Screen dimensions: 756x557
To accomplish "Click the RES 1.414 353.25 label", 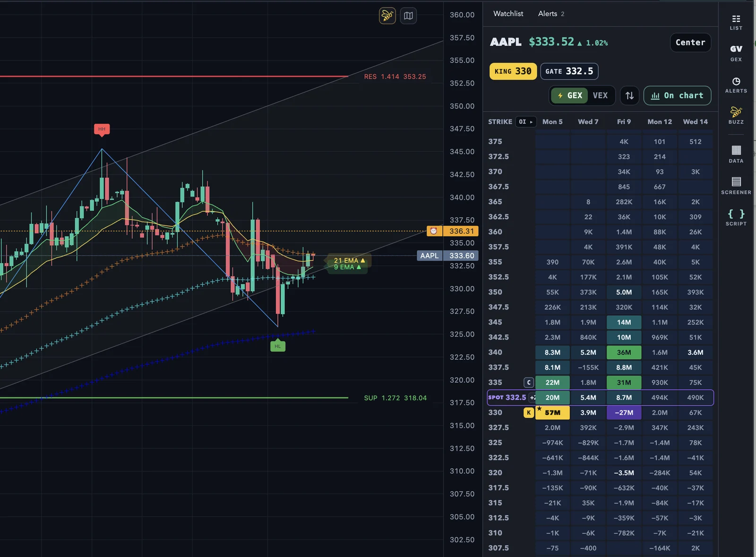I will [x=395, y=77].
